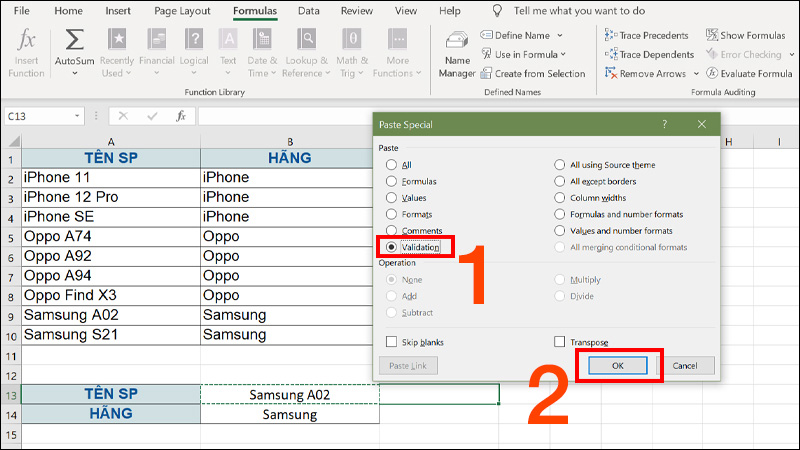Screen dimensions: 800x450
Task: Switch to the Data tab
Action: coord(309,11)
